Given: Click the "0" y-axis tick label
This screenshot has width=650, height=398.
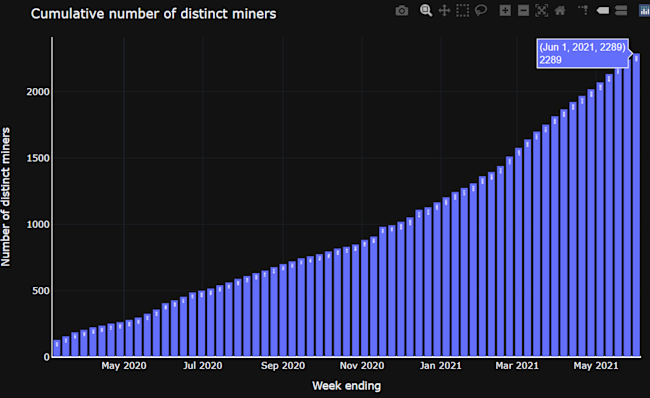Looking at the screenshot, I should pyautogui.click(x=47, y=357).
